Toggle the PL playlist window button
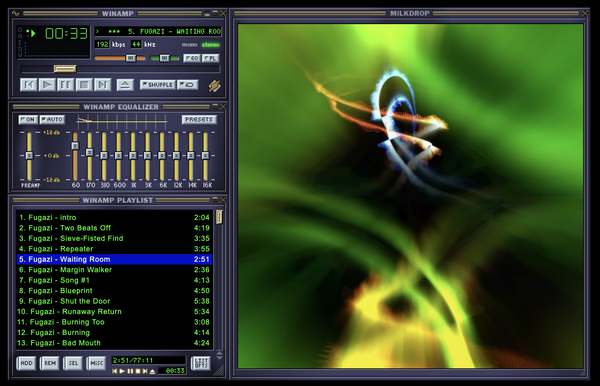 [x=211, y=58]
